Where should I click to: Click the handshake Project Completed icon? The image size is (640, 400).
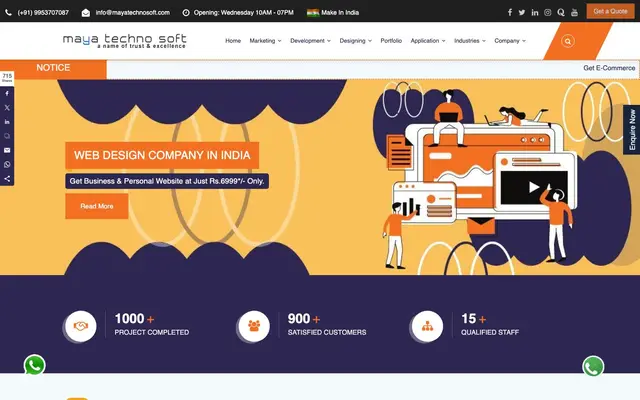pyautogui.click(x=81, y=326)
